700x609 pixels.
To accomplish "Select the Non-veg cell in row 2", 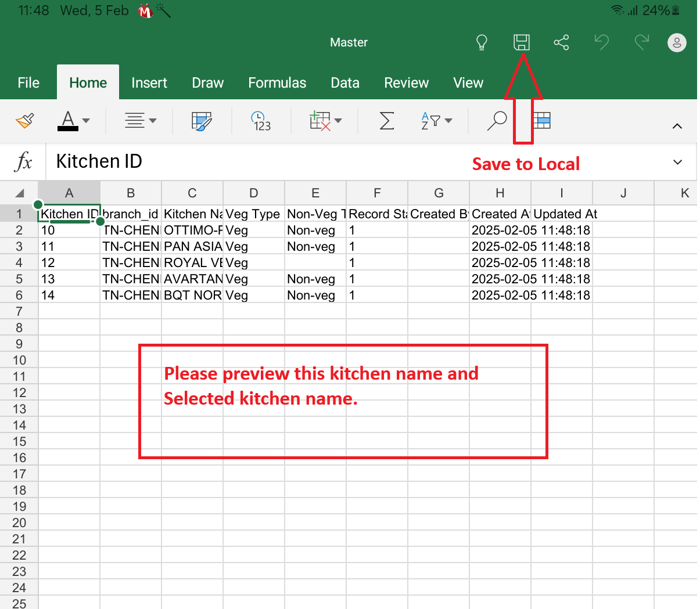I will (x=315, y=230).
